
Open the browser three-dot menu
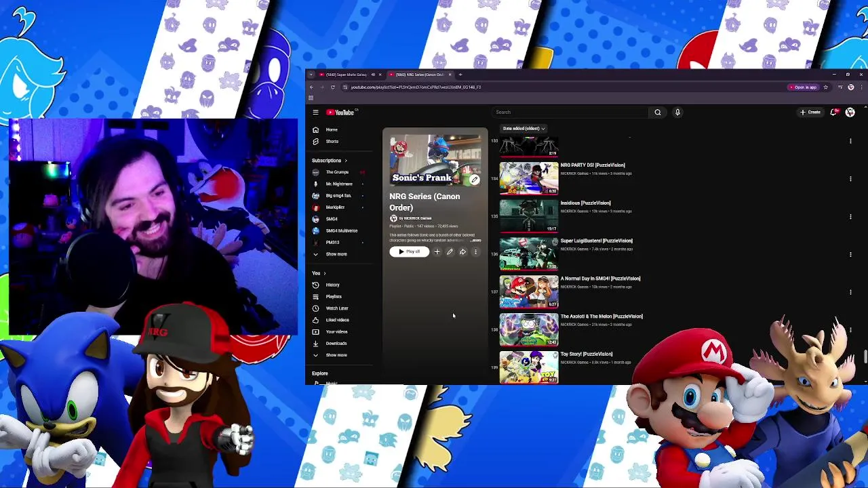861,87
